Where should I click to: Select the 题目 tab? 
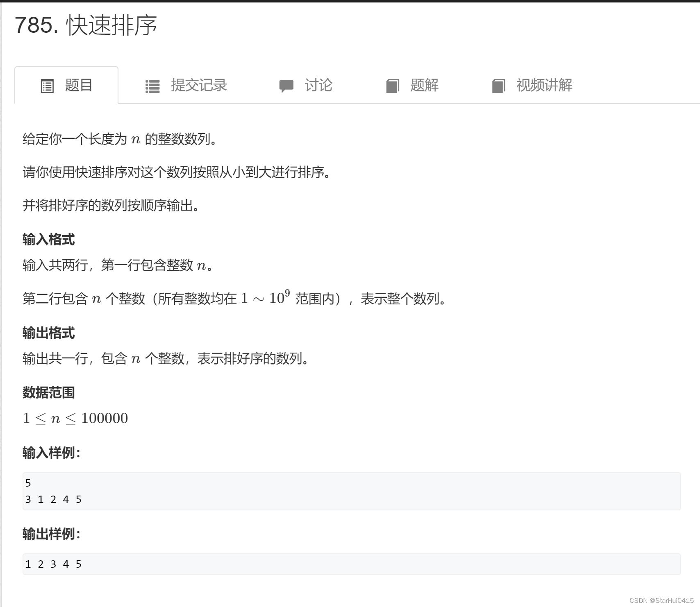78,85
